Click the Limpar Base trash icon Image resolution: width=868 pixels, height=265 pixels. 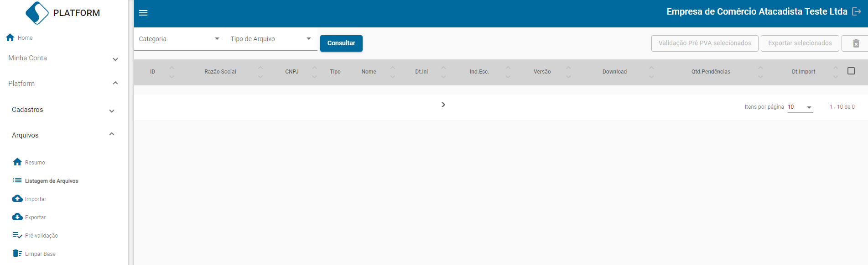click(x=17, y=253)
